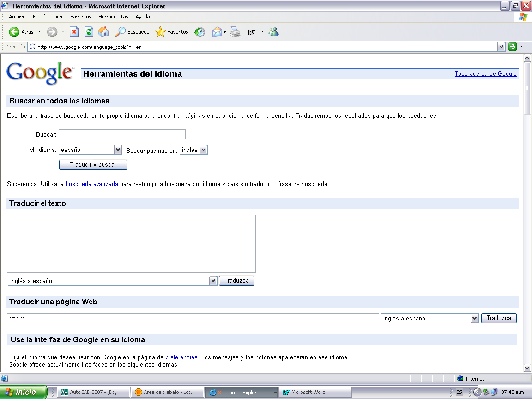Screen dimensions: 532x399
Task: Click the Google logo
Action: (x=40, y=73)
